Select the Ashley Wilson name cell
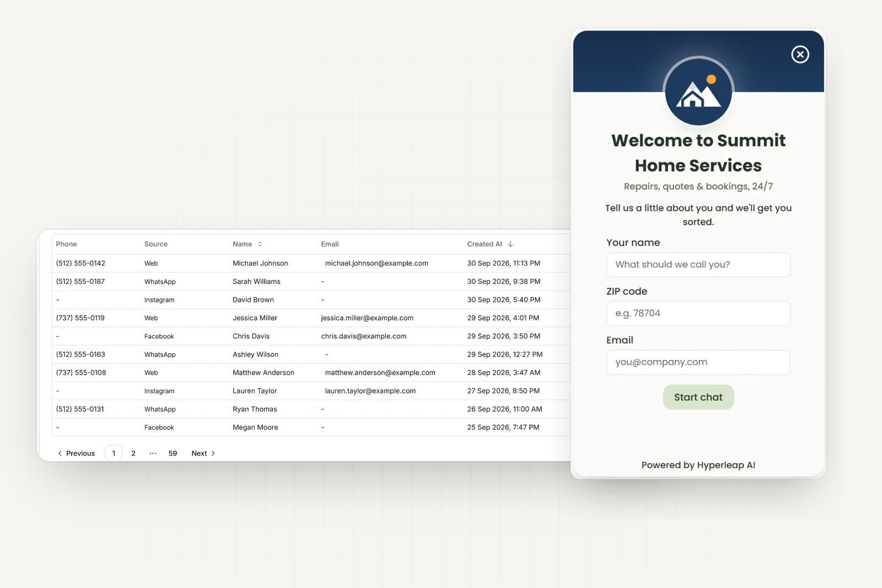This screenshot has width=882, height=588. tap(255, 354)
